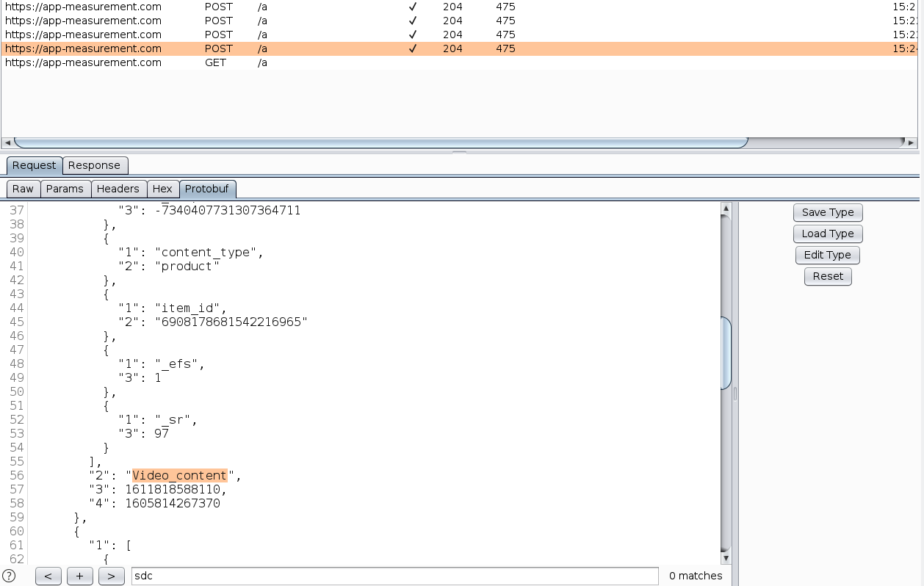Click the vertical scrollbar thumb in editor
Screen dimensions: 924x586
tap(726, 352)
